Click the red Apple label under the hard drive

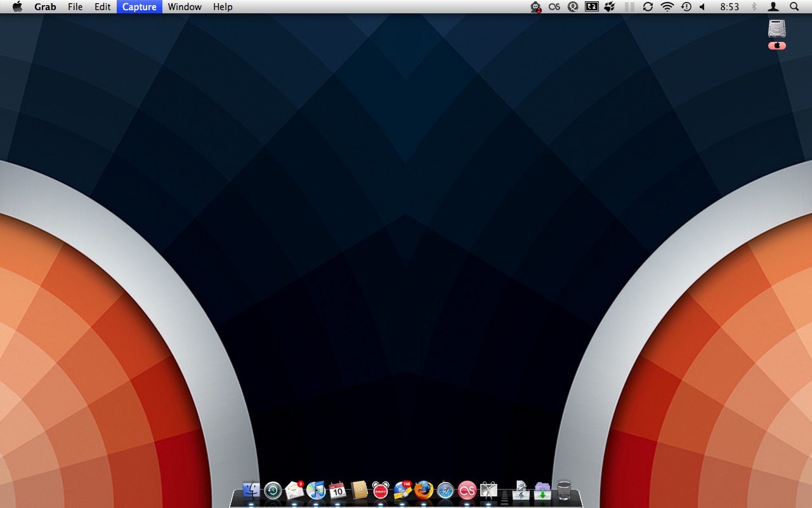pos(777,46)
